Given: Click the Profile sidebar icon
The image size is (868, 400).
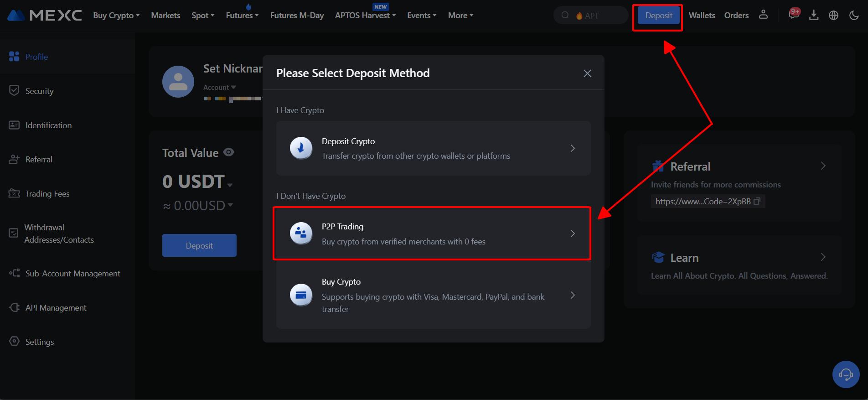Looking at the screenshot, I should pos(14,57).
